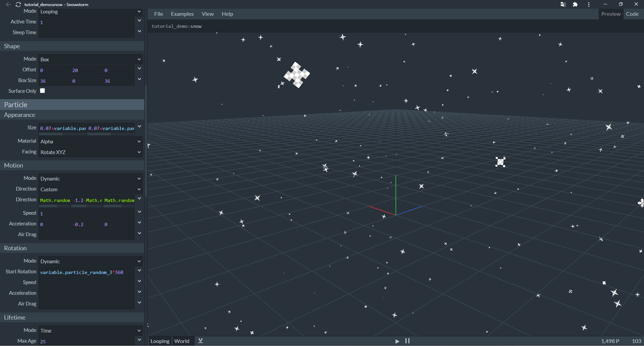Open the emitter Mode Looping dropdown
644x346 pixels.
(x=91, y=12)
